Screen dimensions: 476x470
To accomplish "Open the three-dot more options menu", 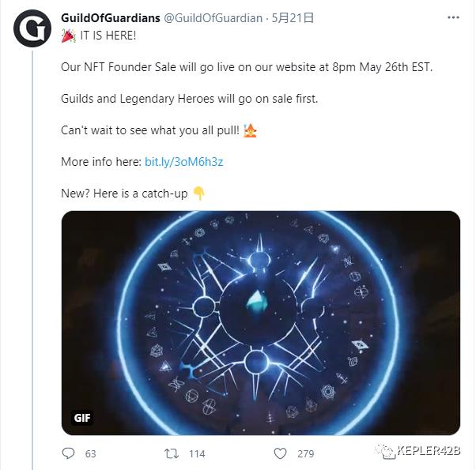I will tap(453, 17).
